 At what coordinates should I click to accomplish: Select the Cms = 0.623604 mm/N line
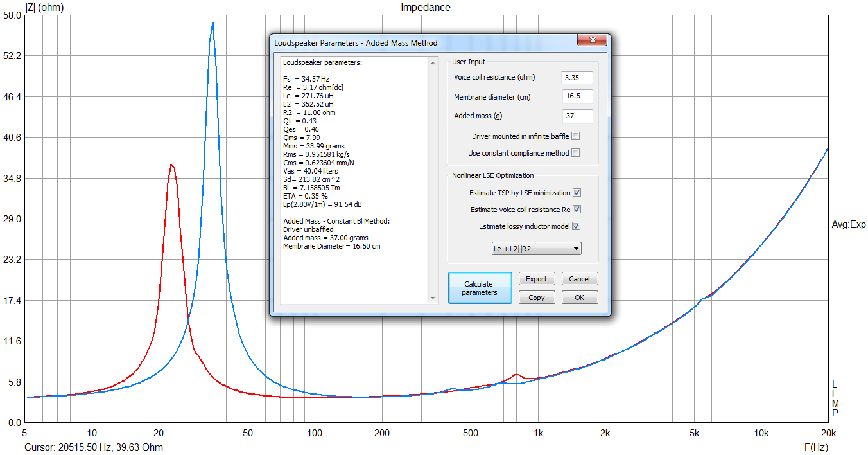(320, 163)
